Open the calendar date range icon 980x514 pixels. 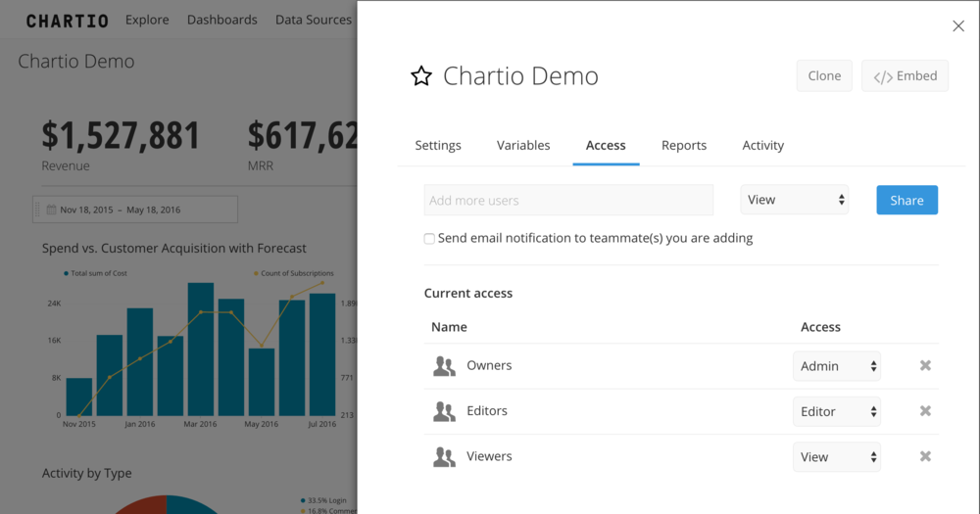point(51,210)
